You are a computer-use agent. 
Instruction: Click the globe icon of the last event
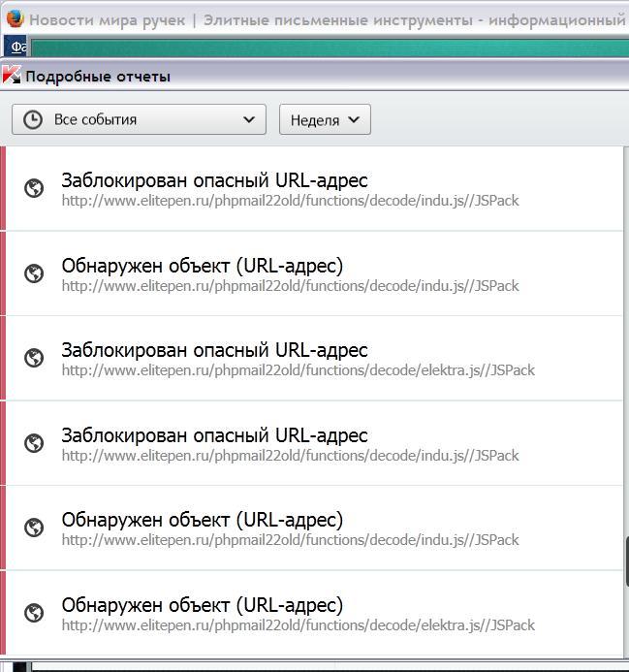[34, 613]
